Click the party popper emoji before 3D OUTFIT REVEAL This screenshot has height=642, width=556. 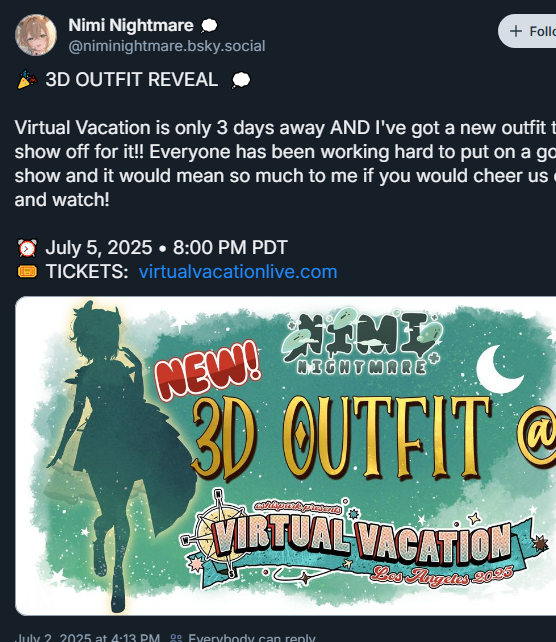pos(27,79)
